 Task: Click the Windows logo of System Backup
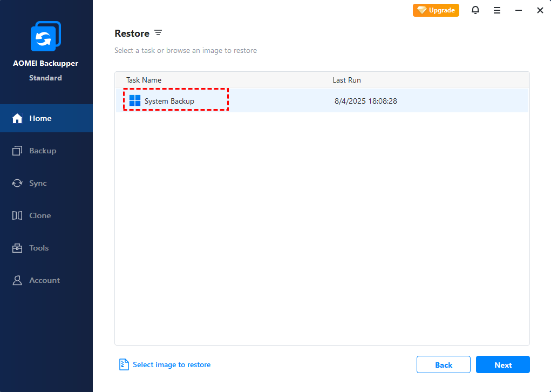pos(135,101)
